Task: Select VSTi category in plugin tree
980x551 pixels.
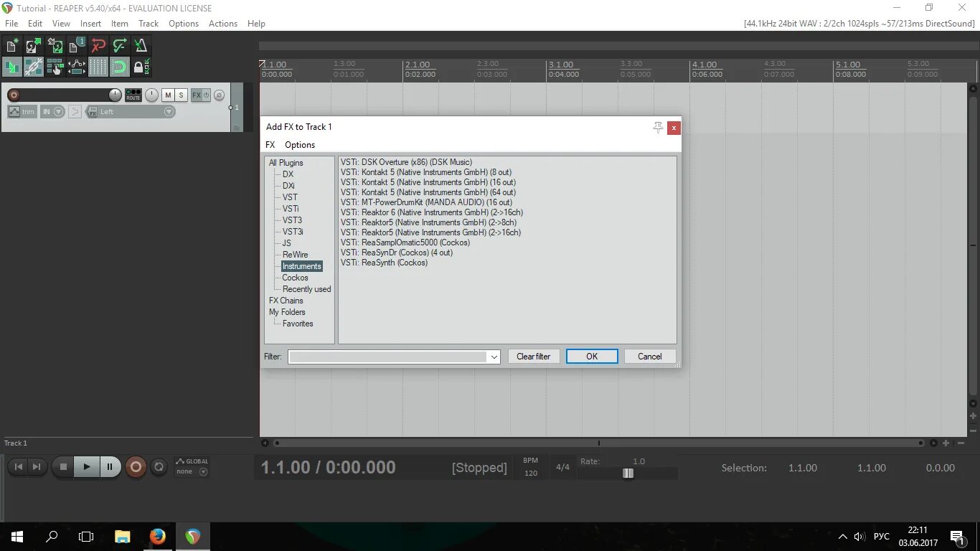Action: coord(291,209)
